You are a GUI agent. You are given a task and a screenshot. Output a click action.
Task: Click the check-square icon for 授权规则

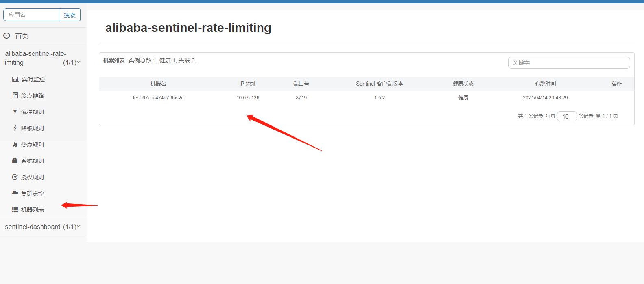click(x=15, y=177)
